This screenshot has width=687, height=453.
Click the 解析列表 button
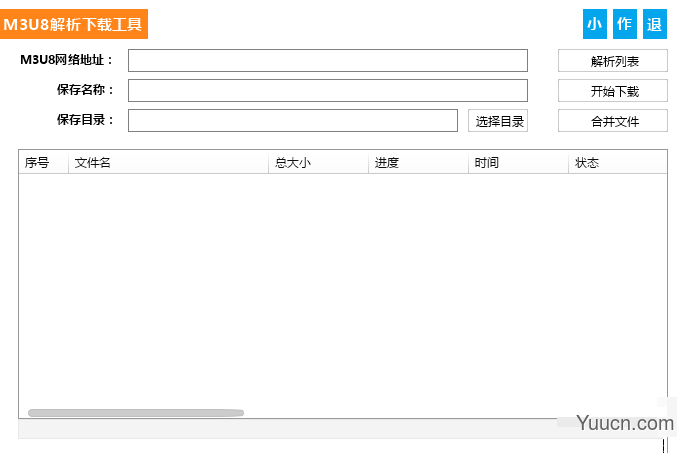click(x=613, y=60)
